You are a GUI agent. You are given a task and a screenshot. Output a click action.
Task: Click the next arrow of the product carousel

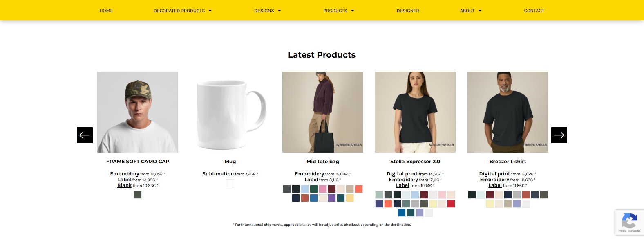(559, 135)
